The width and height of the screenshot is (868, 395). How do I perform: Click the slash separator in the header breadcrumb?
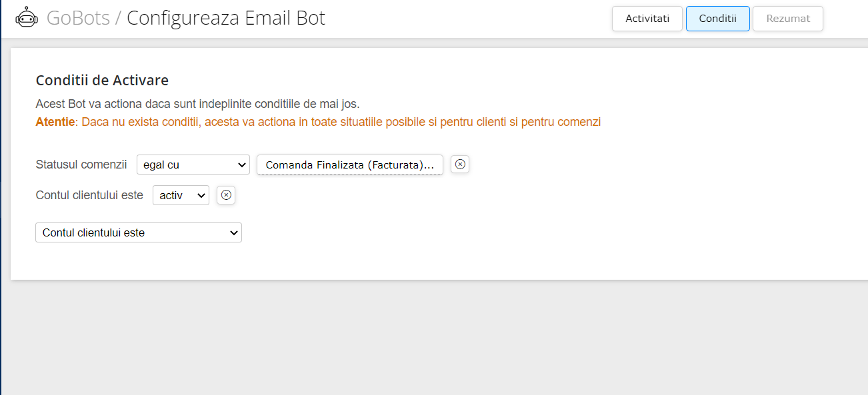click(118, 18)
